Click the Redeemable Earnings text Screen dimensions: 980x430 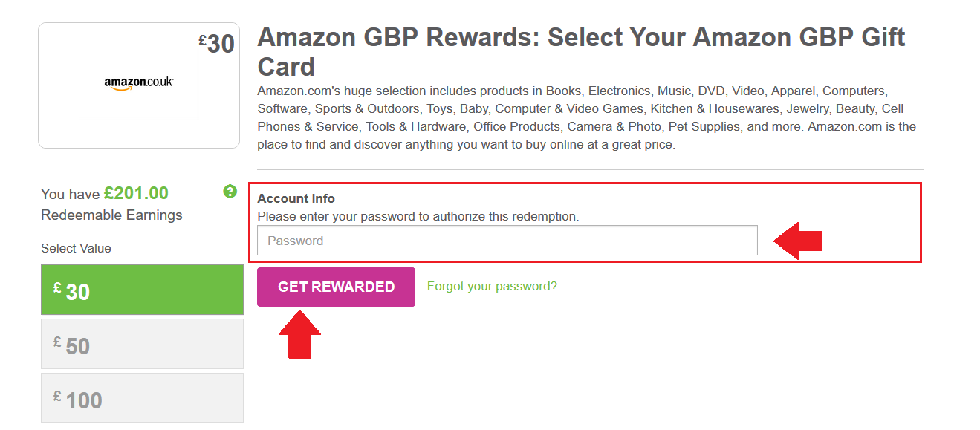pos(111,215)
